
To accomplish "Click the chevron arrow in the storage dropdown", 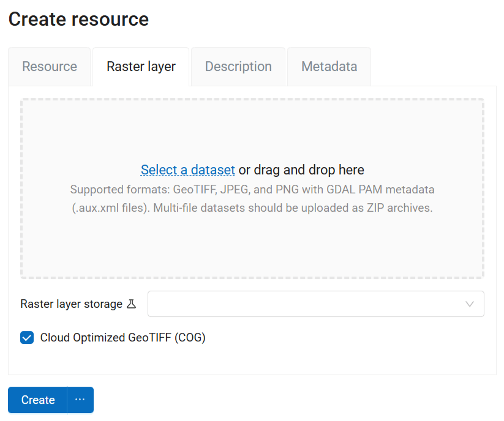I will (470, 304).
